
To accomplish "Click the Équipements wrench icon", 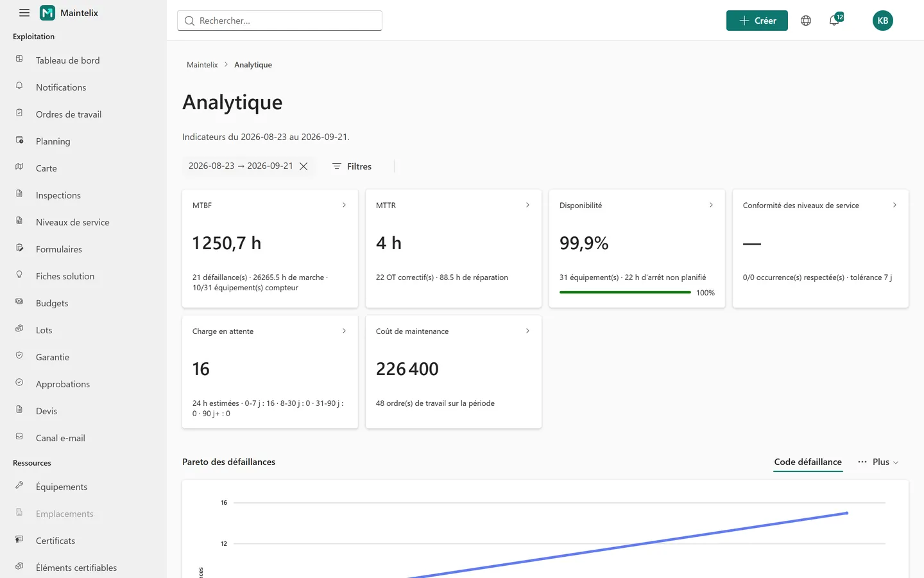I will point(19,486).
